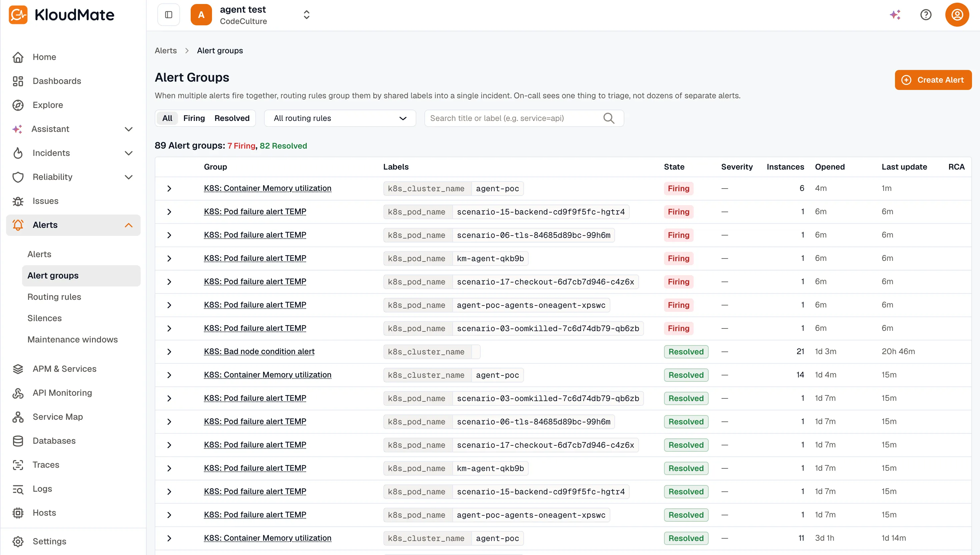Viewport: 980px width, 555px height.
Task: Select the All filter tab
Action: [167, 118]
